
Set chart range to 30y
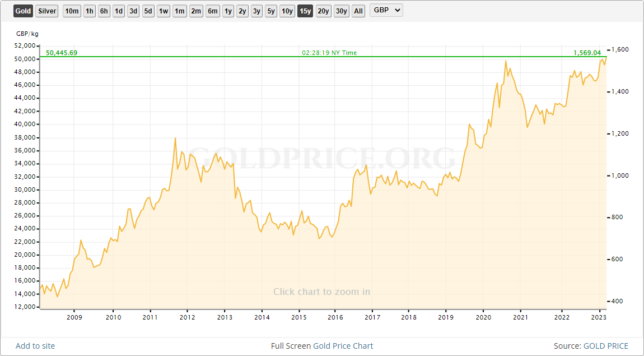pos(341,11)
